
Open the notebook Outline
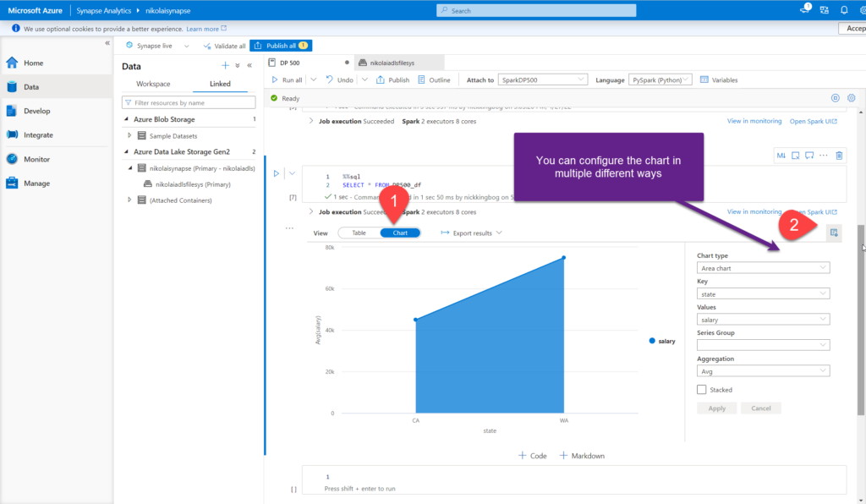[x=434, y=80]
